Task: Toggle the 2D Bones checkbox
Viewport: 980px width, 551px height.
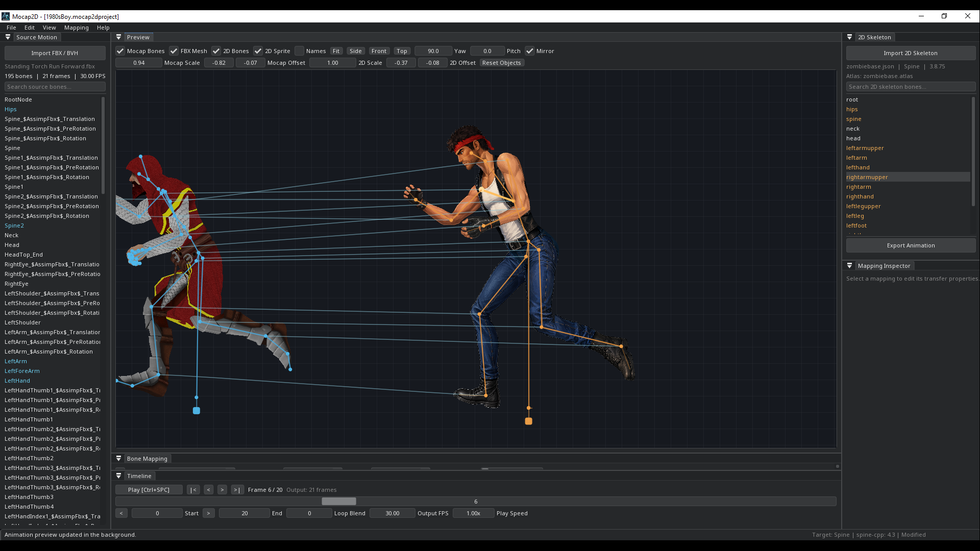Action: tap(216, 51)
